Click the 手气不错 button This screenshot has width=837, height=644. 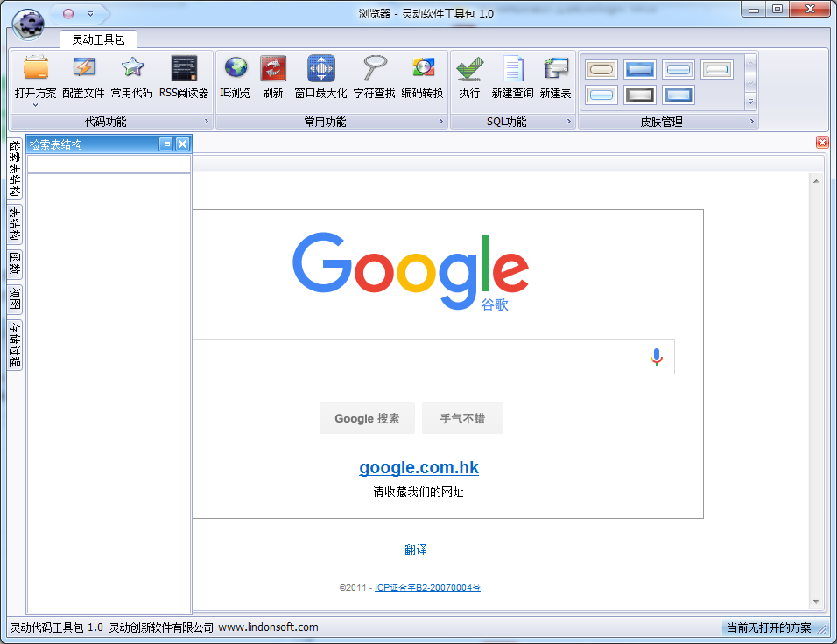(x=462, y=418)
